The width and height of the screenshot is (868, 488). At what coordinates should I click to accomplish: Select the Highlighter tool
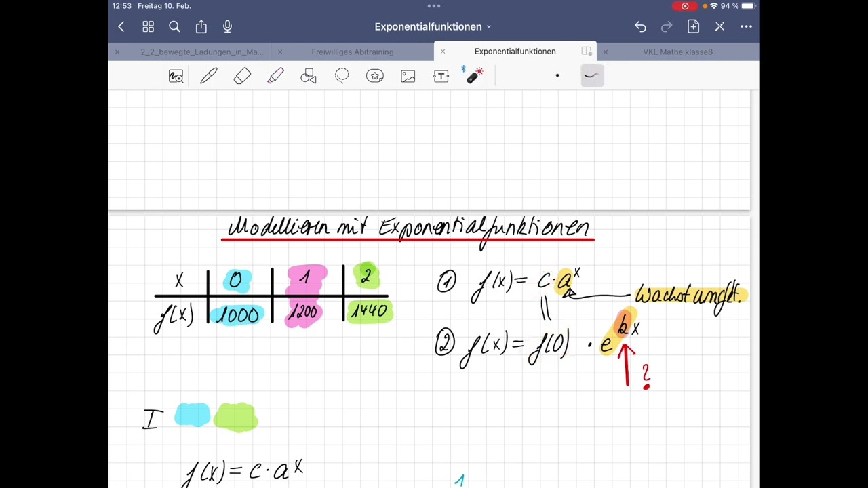(x=275, y=76)
